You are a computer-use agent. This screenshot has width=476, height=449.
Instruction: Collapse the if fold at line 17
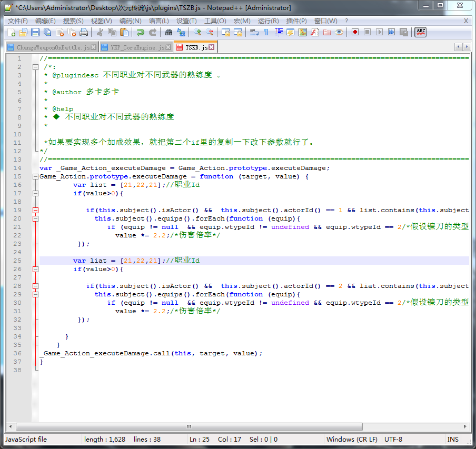tap(35, 193)
